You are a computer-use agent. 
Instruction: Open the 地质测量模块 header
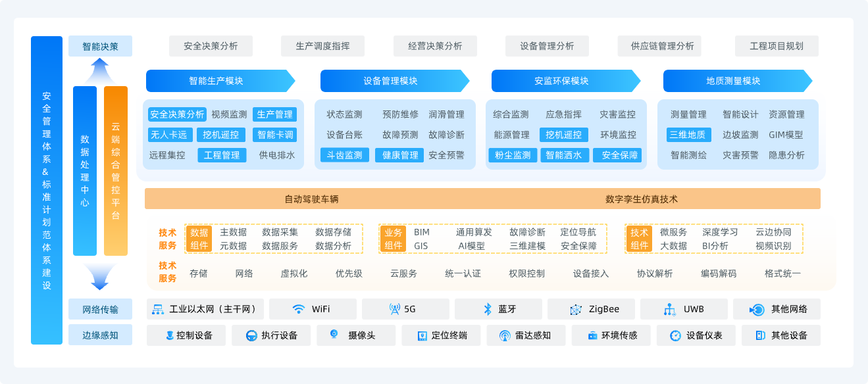click(738, 81)
